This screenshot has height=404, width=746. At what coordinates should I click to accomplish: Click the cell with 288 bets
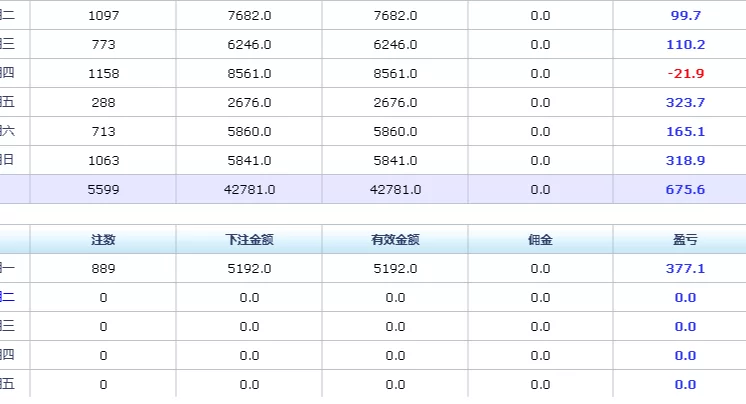pyautogui.click(x=103, y=103)
